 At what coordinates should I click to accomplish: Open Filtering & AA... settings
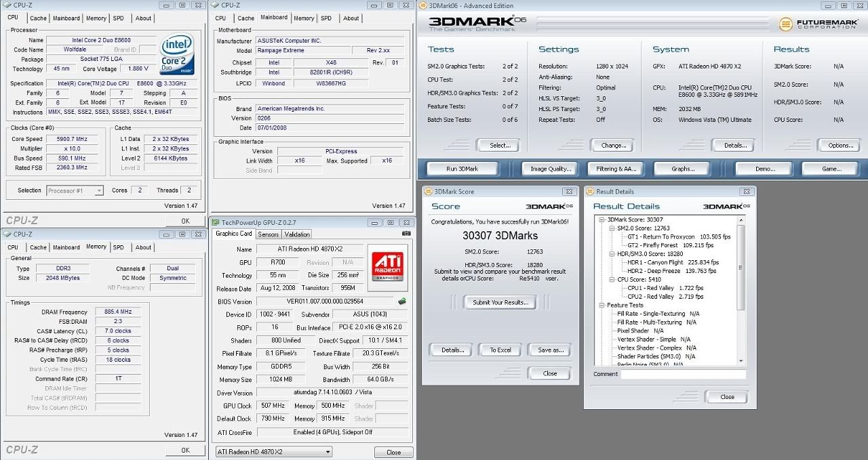click(616, 169)
